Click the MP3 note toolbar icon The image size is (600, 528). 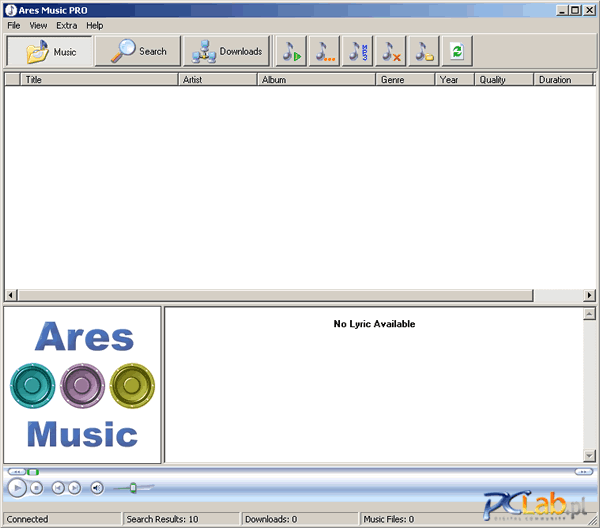pyautogui.click(x=357, y=51)
